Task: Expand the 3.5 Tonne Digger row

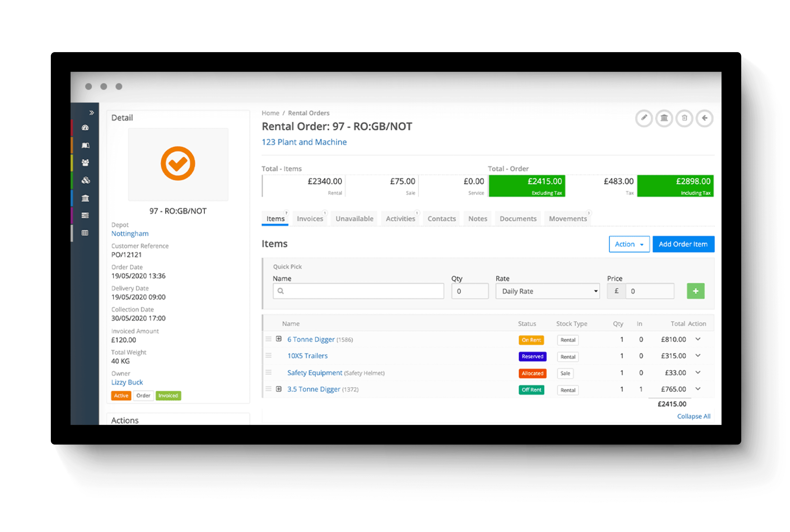Action: click(x=279, y=389)
